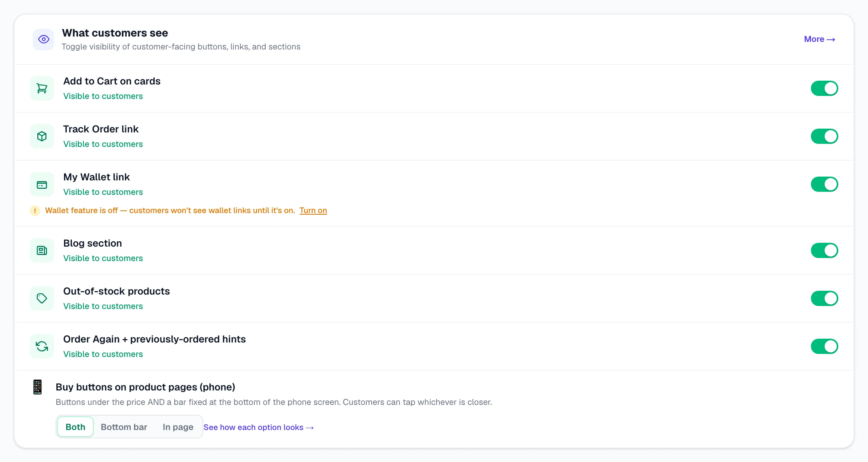Screen dimensions: 868x462
Task: Click the Track Order link label
Action: (x=101, y=129)
